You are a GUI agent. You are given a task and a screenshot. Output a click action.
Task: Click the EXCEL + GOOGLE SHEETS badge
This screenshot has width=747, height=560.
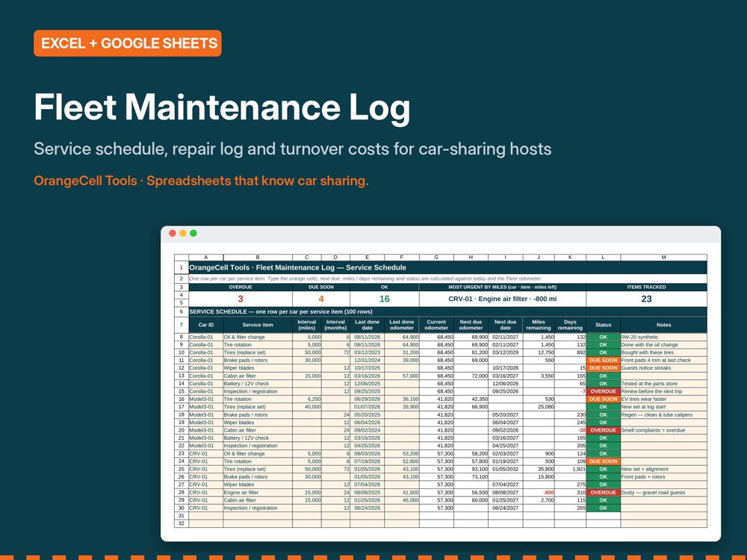pos(127,43)
